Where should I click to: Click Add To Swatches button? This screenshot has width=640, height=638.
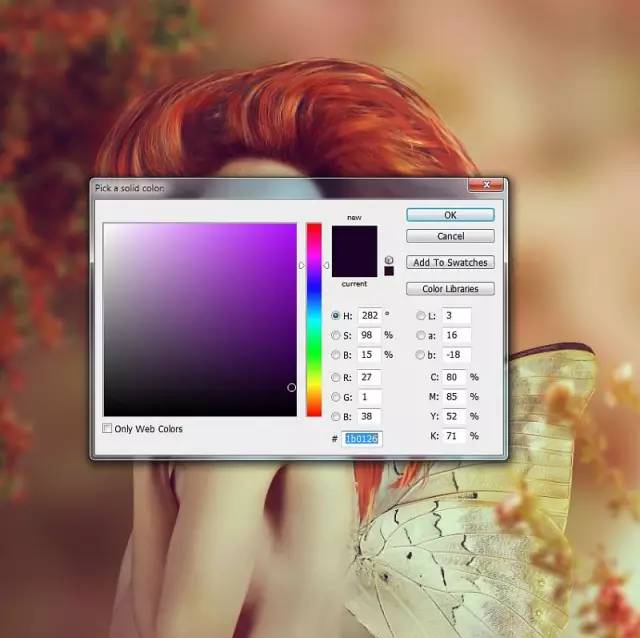point(450,262)
